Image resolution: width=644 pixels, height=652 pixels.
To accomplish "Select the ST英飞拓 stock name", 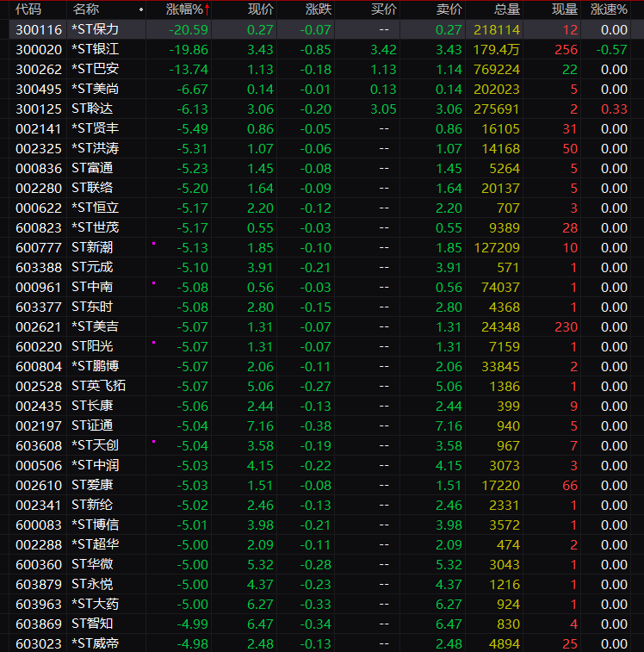I will [x=98, y=387].
